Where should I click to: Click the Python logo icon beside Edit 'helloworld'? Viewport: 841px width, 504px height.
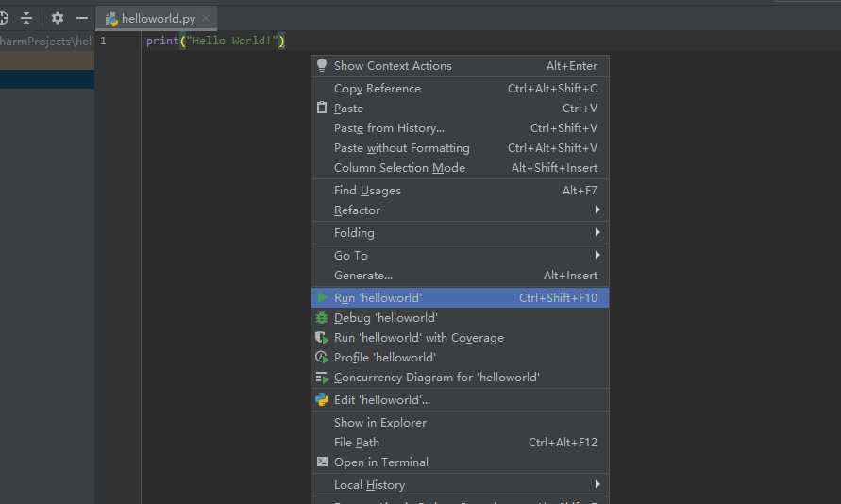point(322,399)
